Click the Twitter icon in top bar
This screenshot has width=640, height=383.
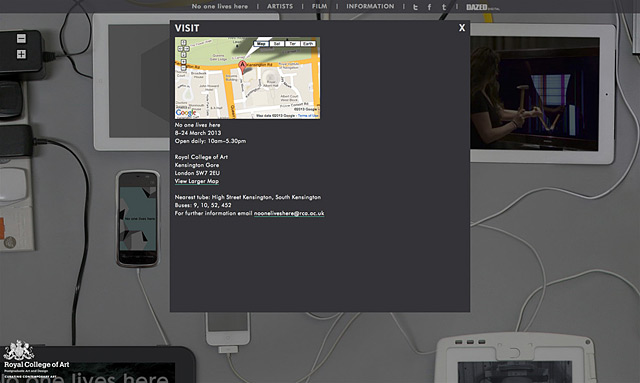point(415,7)
